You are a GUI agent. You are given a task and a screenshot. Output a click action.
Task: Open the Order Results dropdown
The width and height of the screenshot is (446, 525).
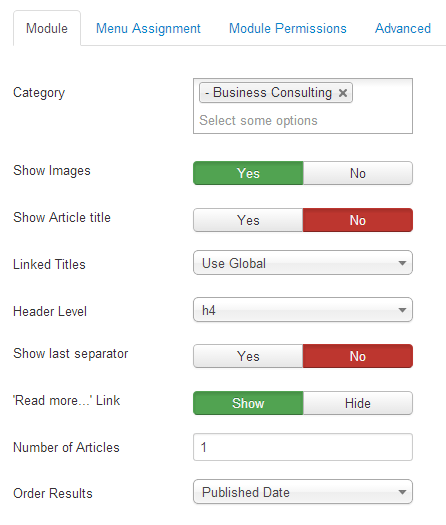tap(303, 492)
